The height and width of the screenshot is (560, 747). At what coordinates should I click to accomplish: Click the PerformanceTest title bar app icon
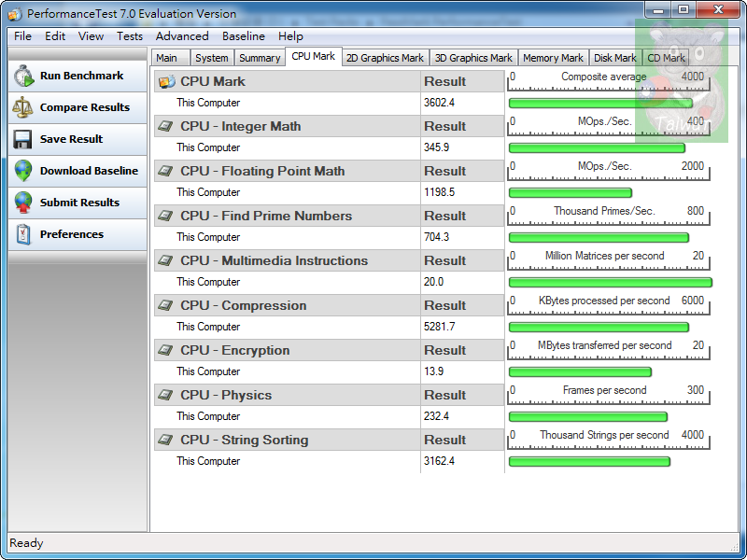click(15, 14)
